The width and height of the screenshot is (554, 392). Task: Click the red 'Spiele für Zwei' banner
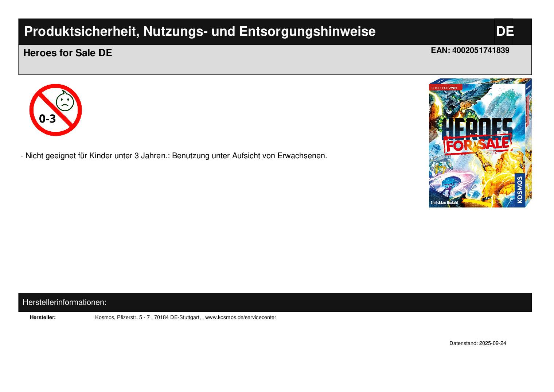tap(446, 88)
